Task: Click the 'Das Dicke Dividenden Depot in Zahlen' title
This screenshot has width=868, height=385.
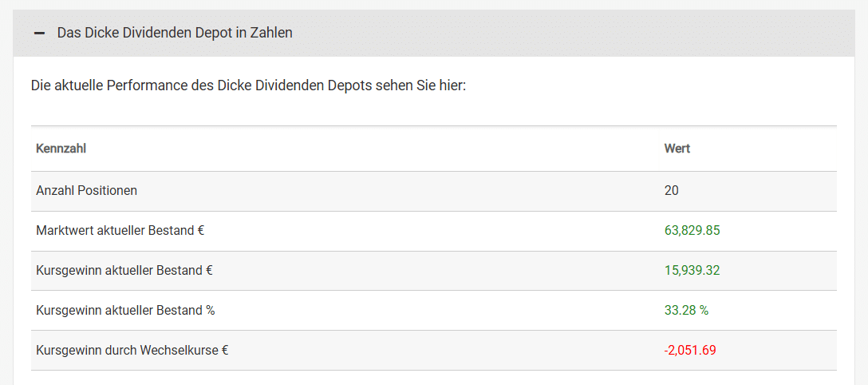Action: (x=175, y=33)
